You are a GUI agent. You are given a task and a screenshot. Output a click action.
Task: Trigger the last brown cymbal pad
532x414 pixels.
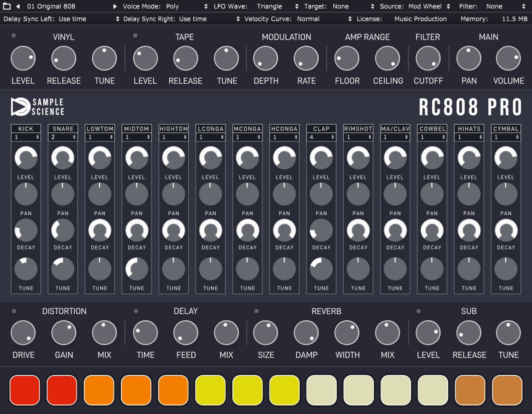[507, 390]
